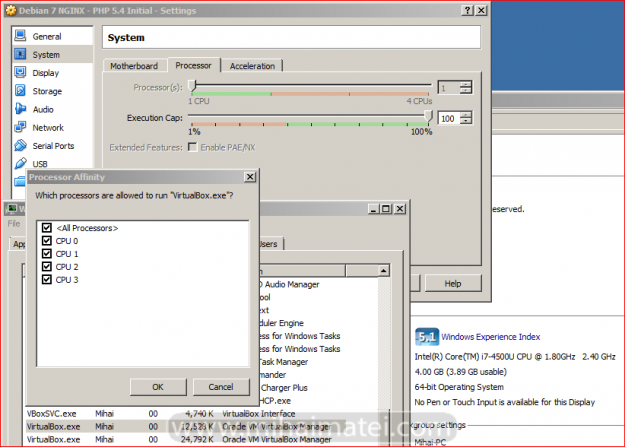Click the 'Task Manager' description entry
625x447 pixels.
[x=283, y=362]
